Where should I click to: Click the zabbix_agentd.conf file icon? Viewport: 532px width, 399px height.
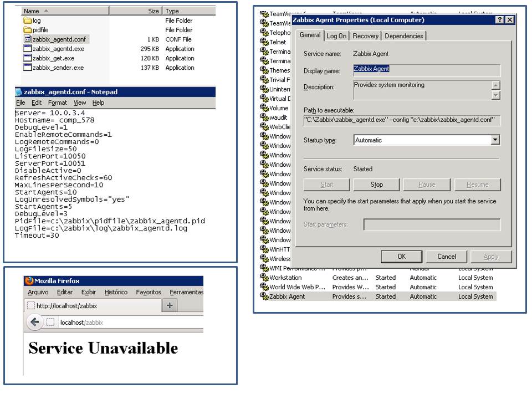click(28, 39)
